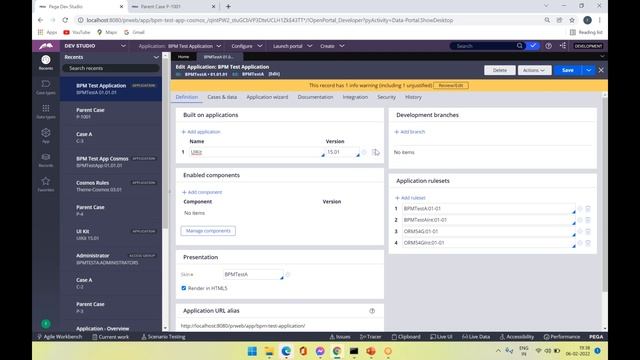Delete the BPMTestA:01-01 ruleset row
Image resolution: width=640 pixels, height=360 pixels.
pyautogui.click(x=588, y=209)
